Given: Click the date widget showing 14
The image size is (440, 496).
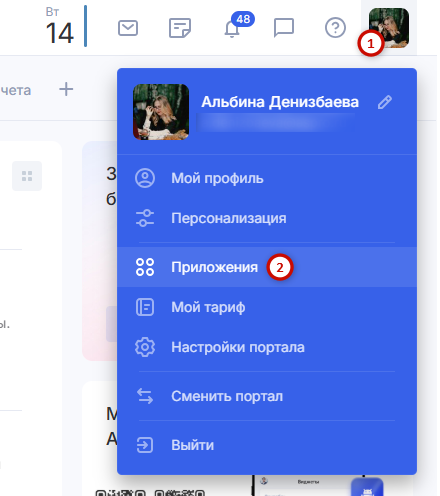Looking at the screenshot, I should pos(59,26).
